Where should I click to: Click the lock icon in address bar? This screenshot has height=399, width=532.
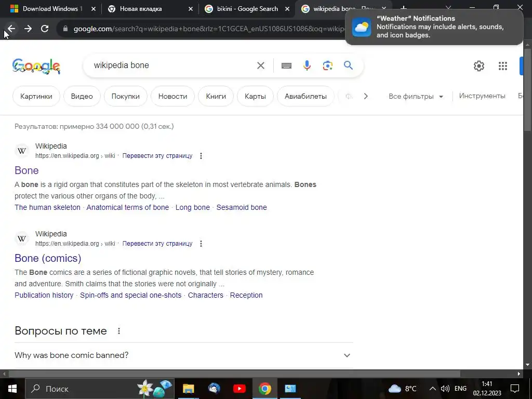(x=65, y=29)
